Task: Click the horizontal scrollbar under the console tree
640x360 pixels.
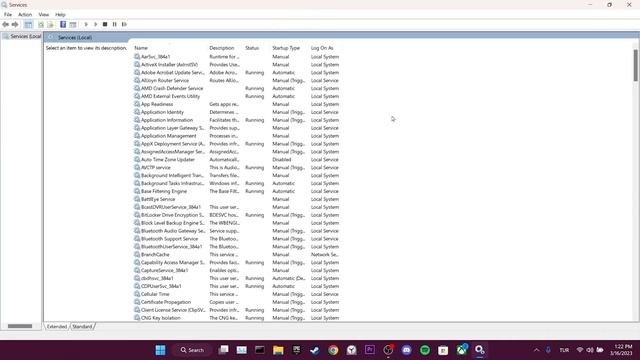Action: [20, 326]
